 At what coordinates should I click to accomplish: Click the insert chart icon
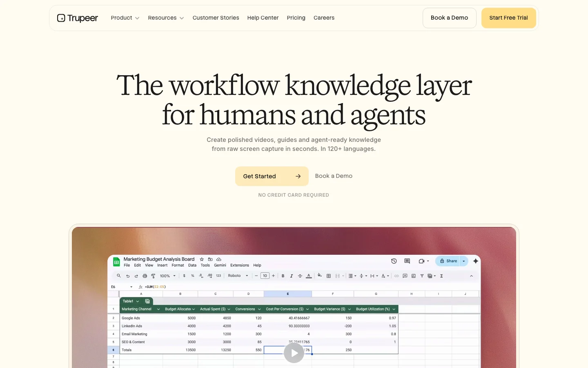(x=414, y=276)
